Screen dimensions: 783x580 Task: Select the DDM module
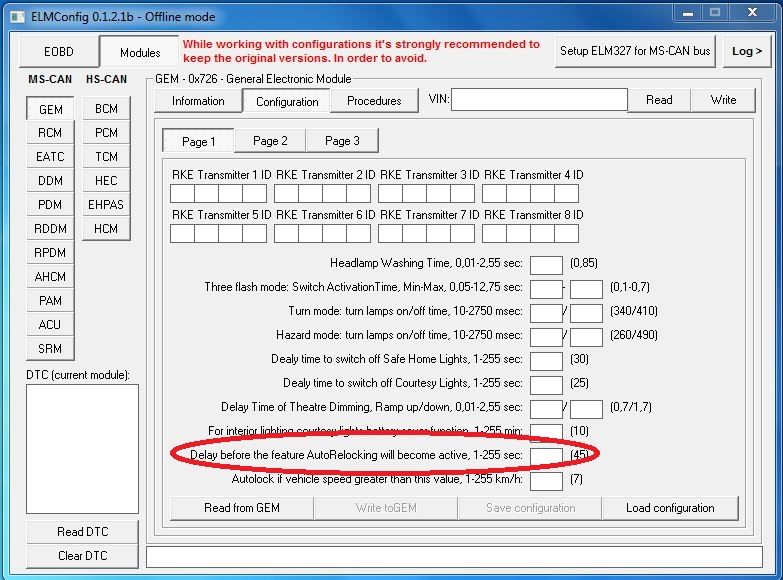50,181
